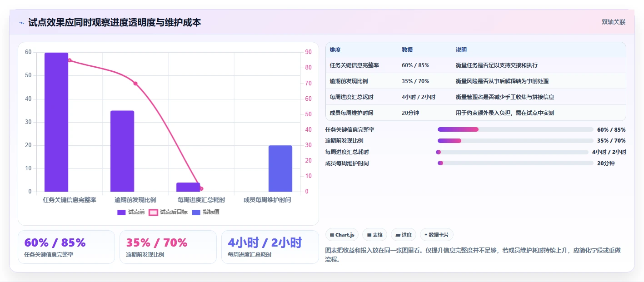644x282 pixels.
Task: Click the 说明 table column header
Action: 461,50
